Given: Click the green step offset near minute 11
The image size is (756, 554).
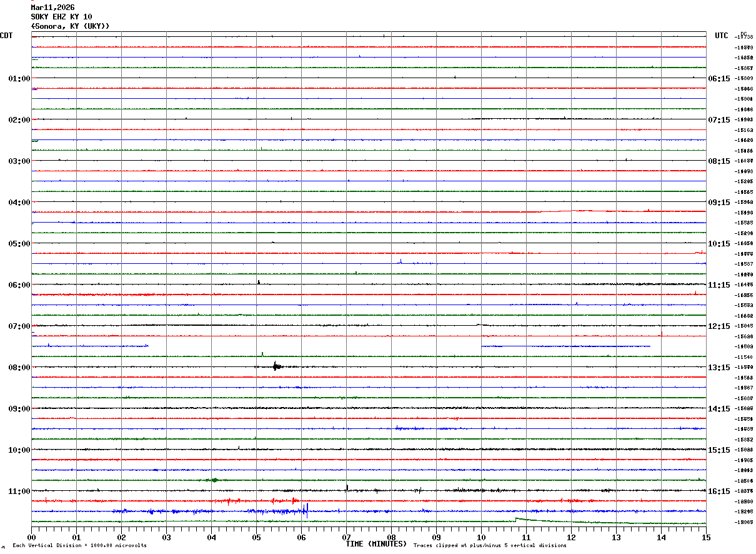Looking at the screenshot, I should (516, 518).
